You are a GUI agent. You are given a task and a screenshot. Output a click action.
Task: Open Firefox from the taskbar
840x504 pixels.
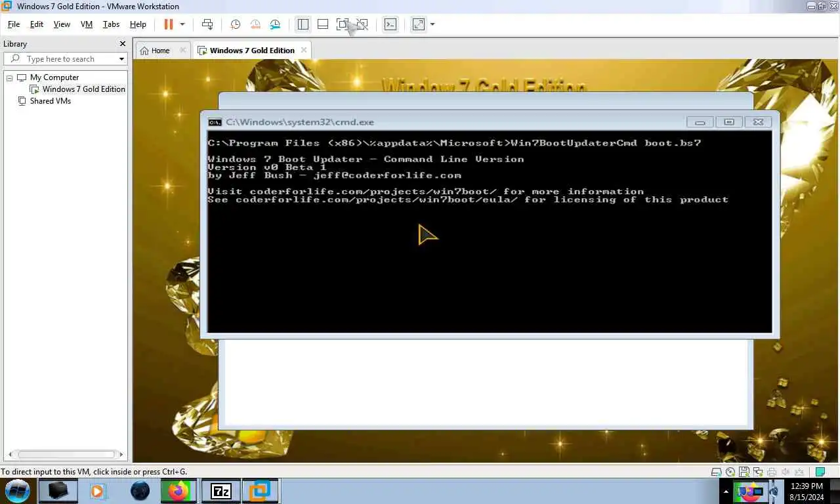tap(178, 491)
